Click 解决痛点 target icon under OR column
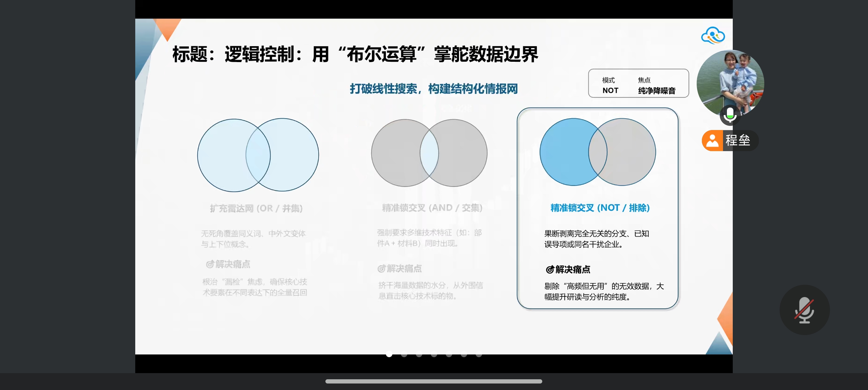Screen dimensions: 868x390 (210, 264)
